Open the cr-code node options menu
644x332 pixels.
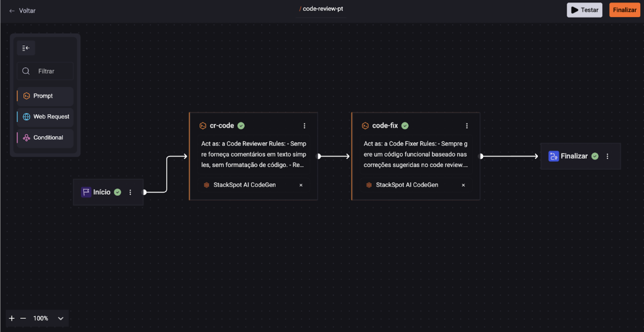click(x=304, y=126)
